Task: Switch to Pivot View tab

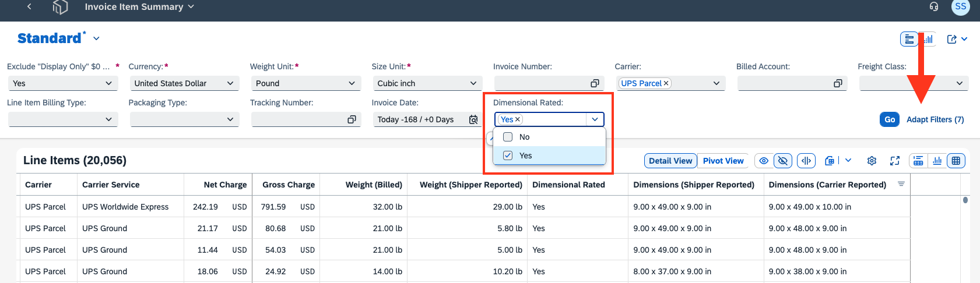Action: 723,161
